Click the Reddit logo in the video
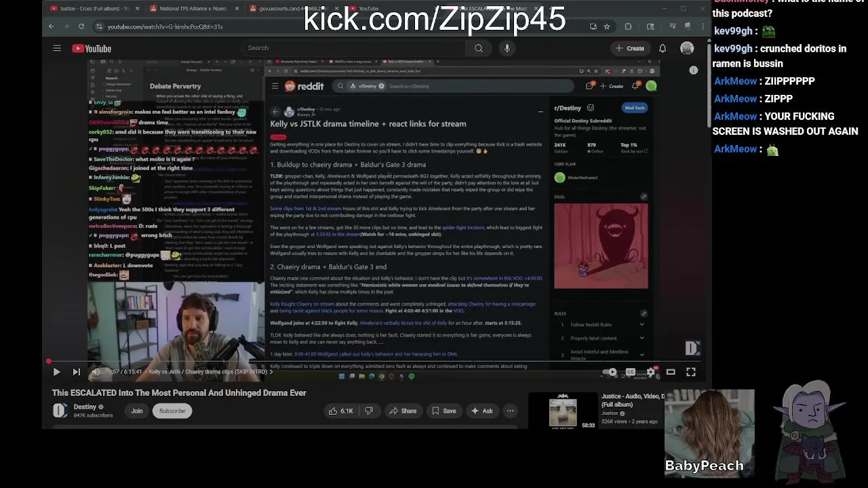The height and width of the screenshot is (488, 868). (x=304, y=86)
